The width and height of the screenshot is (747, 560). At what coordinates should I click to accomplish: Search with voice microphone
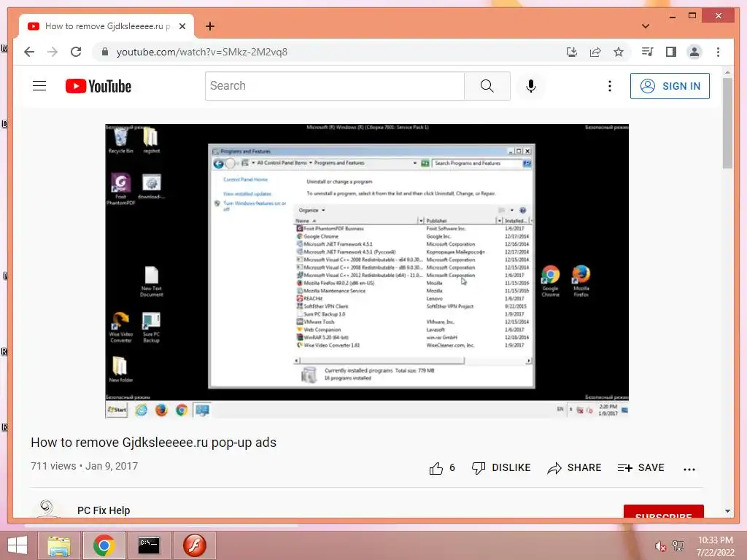coord(531,86)
